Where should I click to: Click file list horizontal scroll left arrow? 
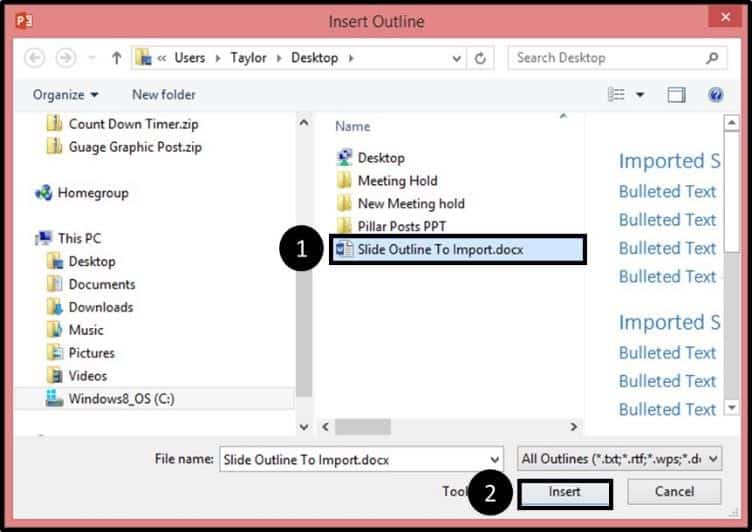click(326, 426)
